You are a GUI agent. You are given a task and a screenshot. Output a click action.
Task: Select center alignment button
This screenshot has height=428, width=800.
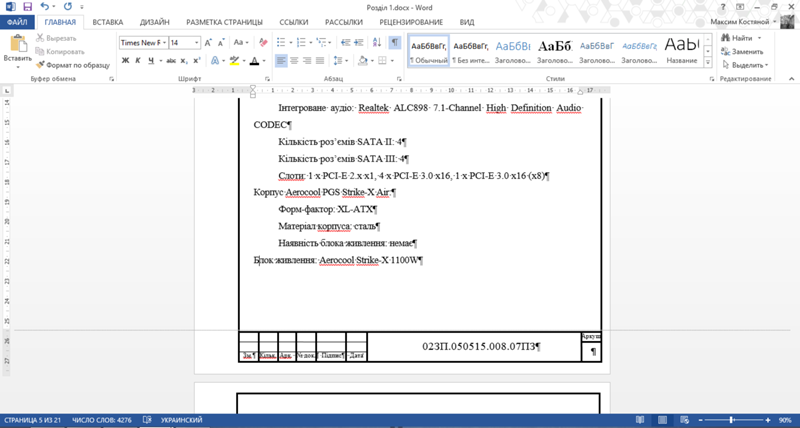(294, 61)
